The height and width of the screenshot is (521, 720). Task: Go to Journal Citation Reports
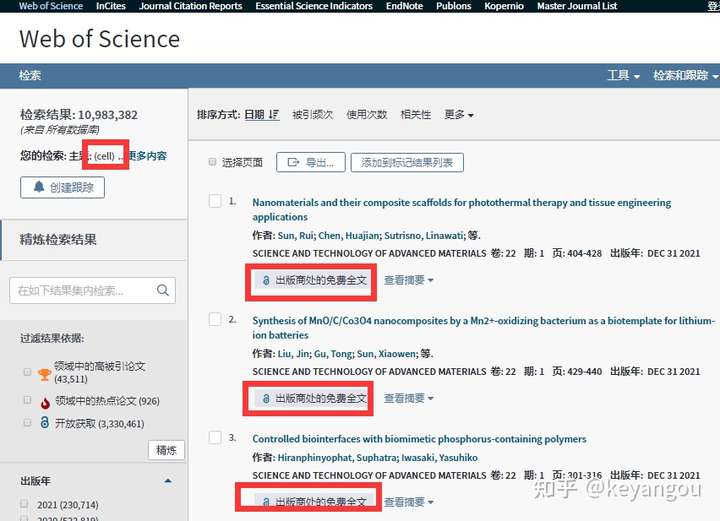[x=191, y=6]
